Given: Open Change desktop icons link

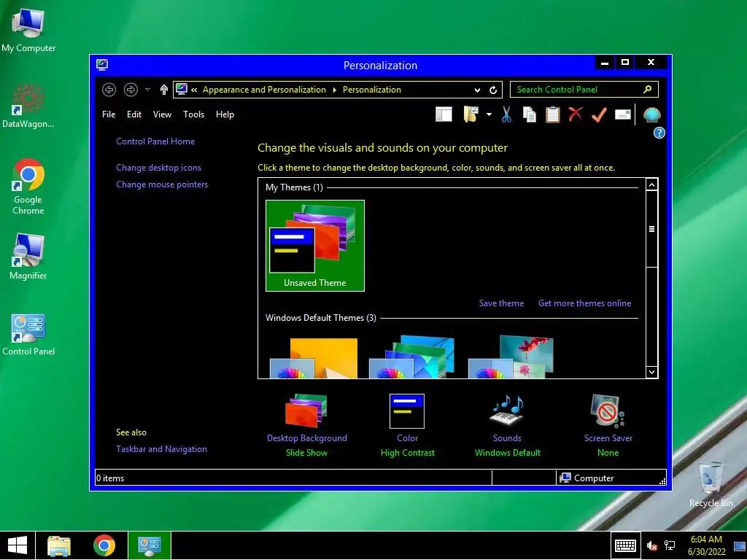Looking at the screenshot, I should click(158, 168).
